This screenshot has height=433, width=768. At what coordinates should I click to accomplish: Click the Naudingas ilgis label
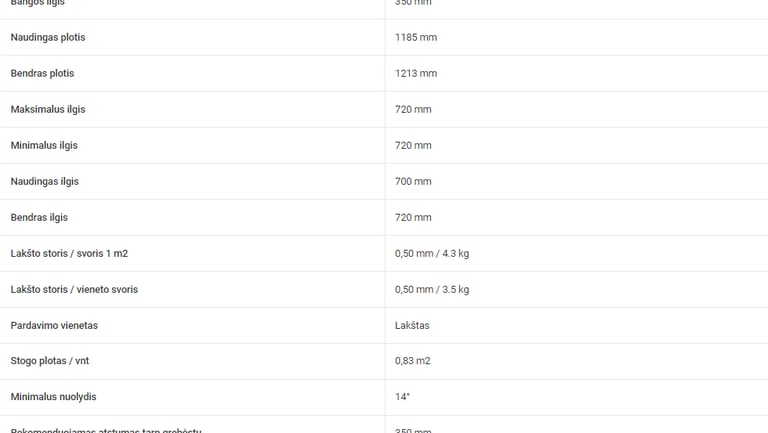click(x=45, y=181)
